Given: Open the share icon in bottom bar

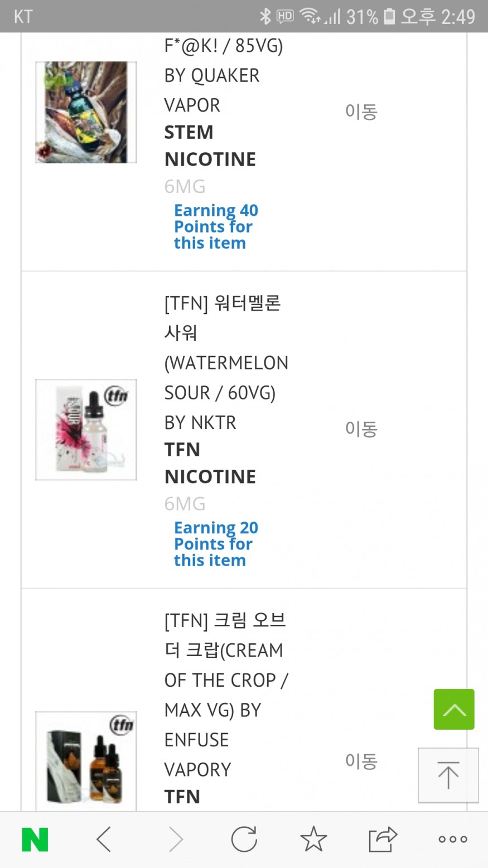Looking at the screenshot, I should click(x=383, y=839).
